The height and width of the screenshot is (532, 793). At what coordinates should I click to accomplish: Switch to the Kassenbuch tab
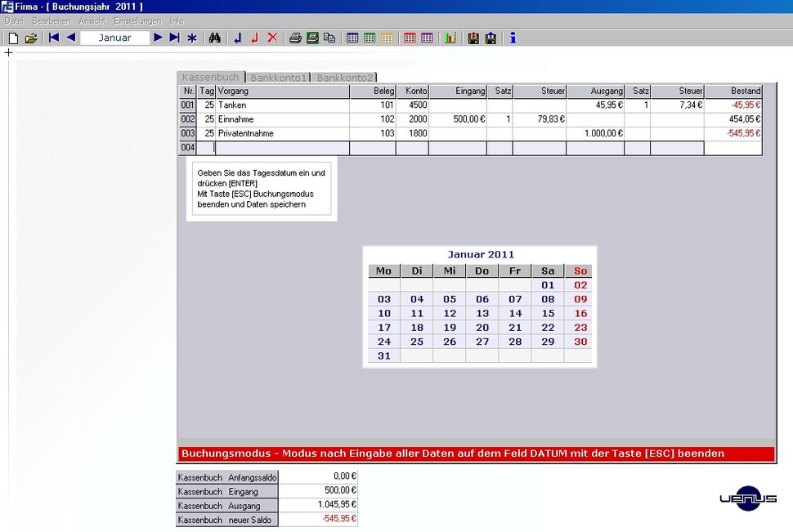click(210, 77)
